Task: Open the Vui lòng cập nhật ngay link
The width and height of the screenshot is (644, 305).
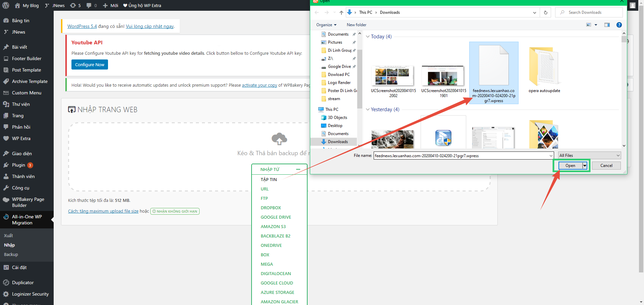Action: point(150,26)
